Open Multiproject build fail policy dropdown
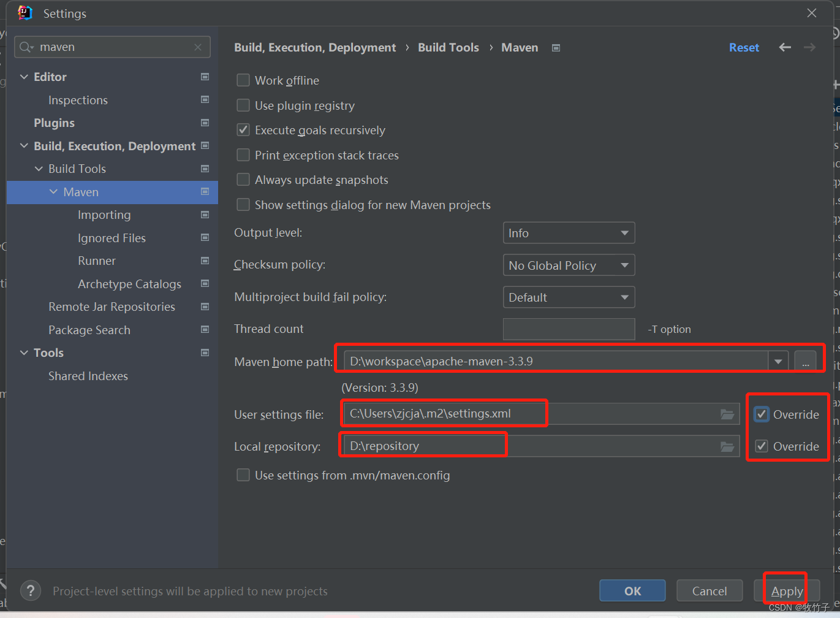This screenshot has width=840, height=618. point(569,297)
